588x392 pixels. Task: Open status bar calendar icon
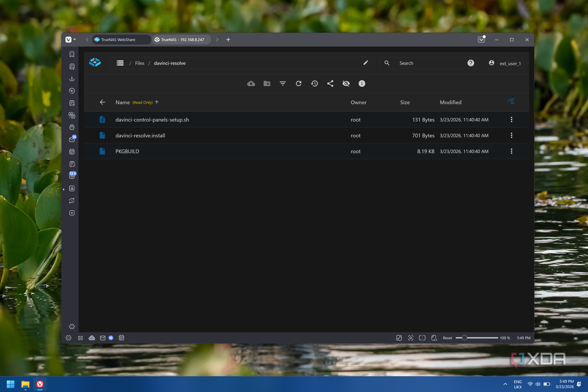[x=122, y=338]
